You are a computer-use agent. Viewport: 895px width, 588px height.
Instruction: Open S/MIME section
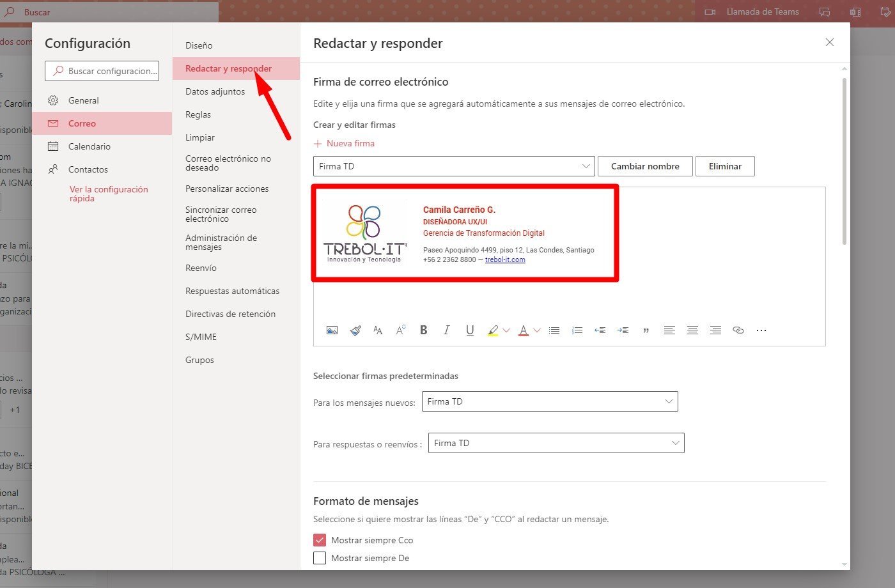click(x=236, y=337)
